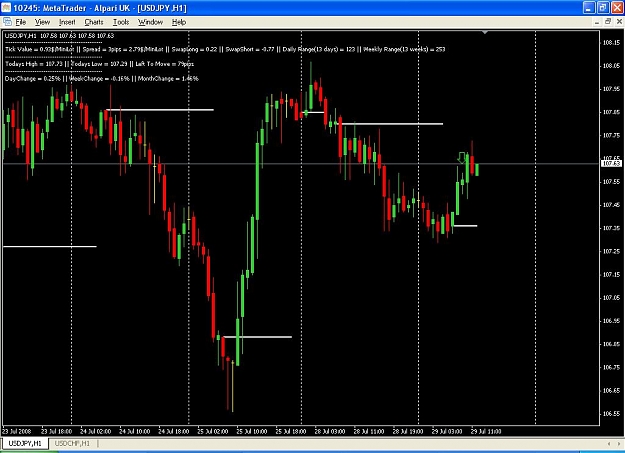Open the File menu
Viewport: 625px width, 453px height.
pyautogui.click(x=20, y=22)
